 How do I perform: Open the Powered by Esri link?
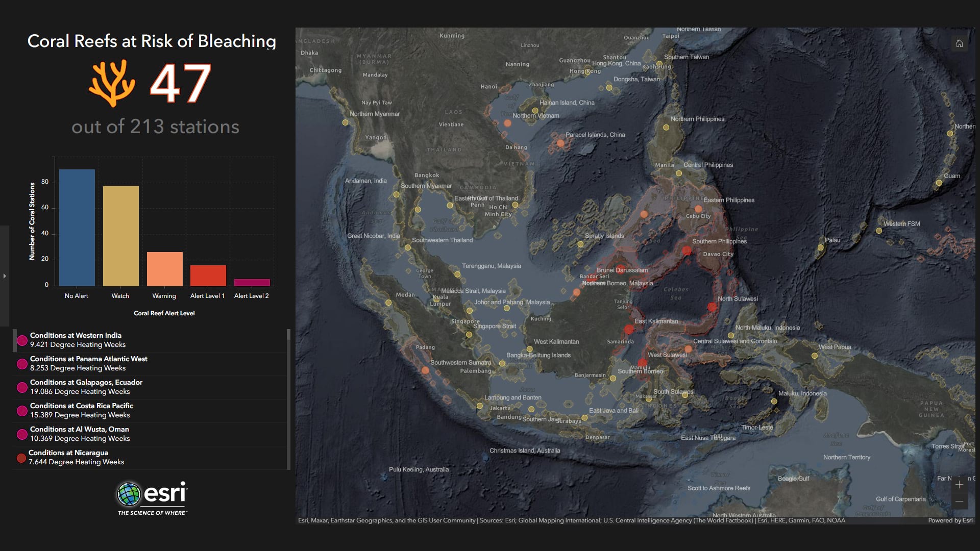pyautogui.click(x=950, y=520)
